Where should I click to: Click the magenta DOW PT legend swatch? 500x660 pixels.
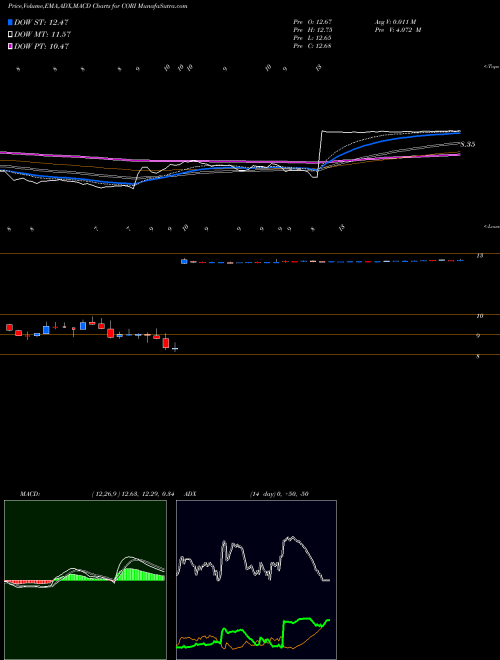pyautogui.click(x=11, y=46)
